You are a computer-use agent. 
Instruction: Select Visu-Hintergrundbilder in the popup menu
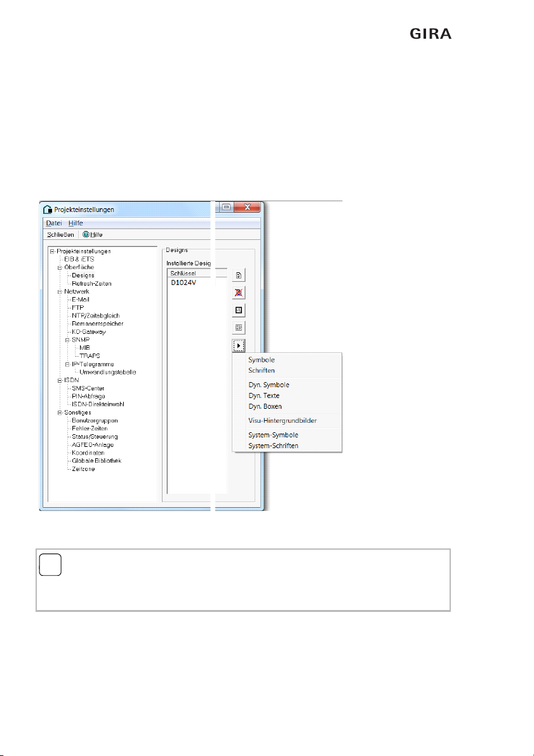[282, 420]
